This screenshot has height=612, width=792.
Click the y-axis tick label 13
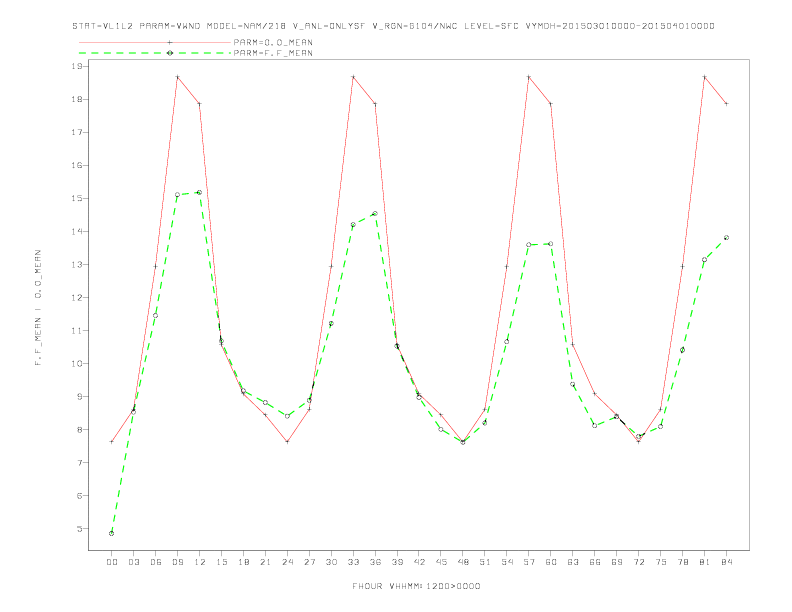77,265
